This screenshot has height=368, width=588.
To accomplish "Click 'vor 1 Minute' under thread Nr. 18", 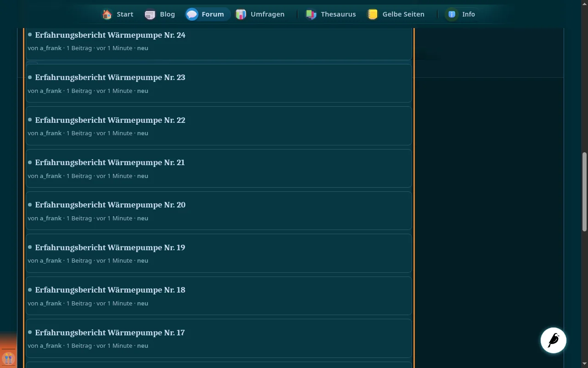I will point(114,303).
